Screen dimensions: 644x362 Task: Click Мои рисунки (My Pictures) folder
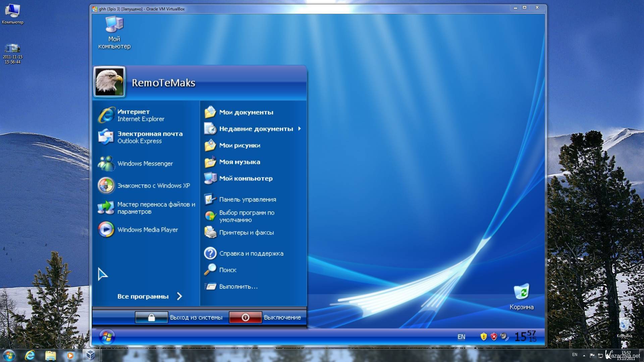click(239, 145)
